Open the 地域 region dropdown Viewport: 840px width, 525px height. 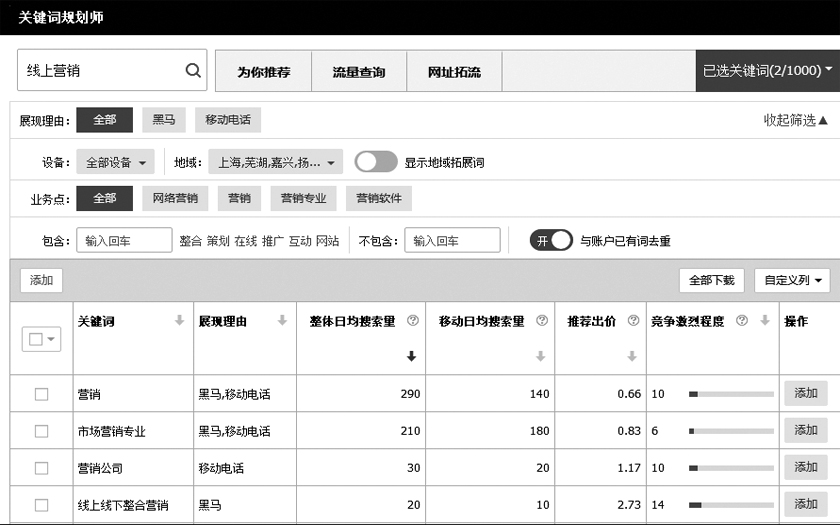[275, 162]
